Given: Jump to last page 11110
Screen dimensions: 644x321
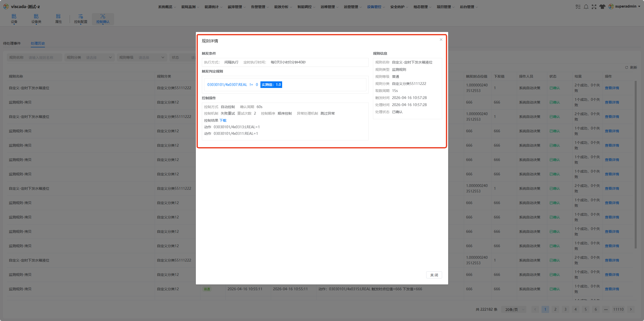Looking at the screenshot, I should tap(618, 309).
